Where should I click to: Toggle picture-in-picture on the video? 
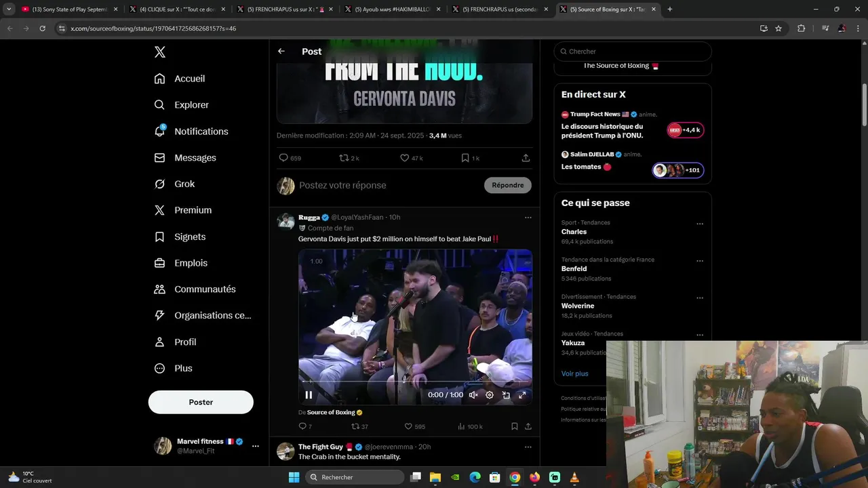point(506,395)
